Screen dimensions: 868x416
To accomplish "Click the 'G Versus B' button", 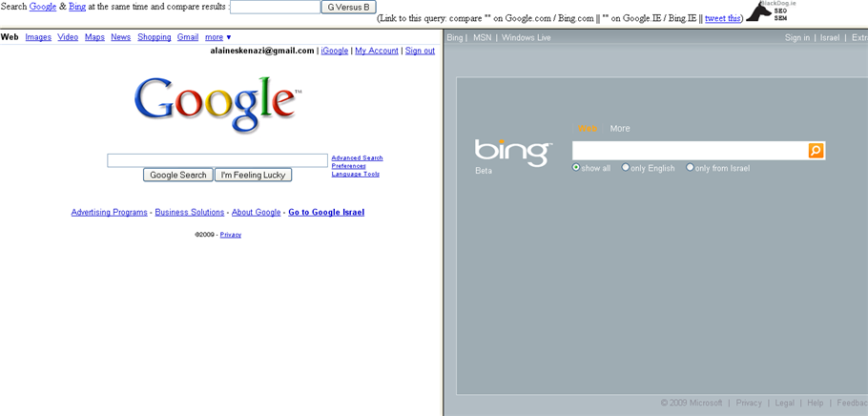I will pos(349,8).
